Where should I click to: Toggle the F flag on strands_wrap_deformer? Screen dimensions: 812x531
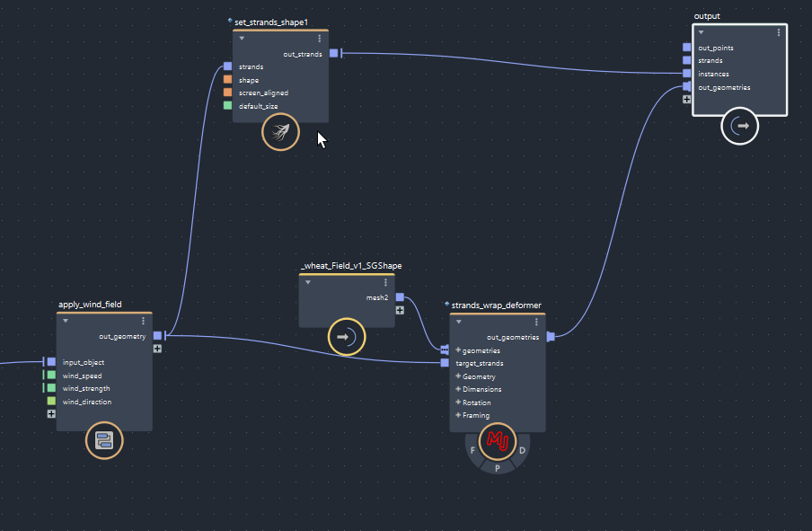point(472,449)
